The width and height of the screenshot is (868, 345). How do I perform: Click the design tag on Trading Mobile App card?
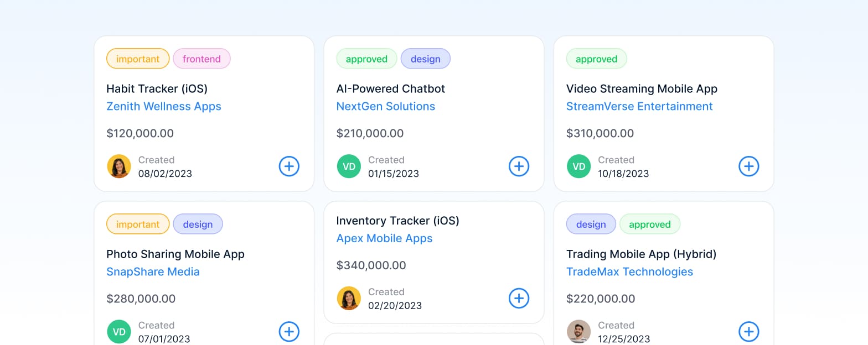pyautogui.click(x=591, y=224)
